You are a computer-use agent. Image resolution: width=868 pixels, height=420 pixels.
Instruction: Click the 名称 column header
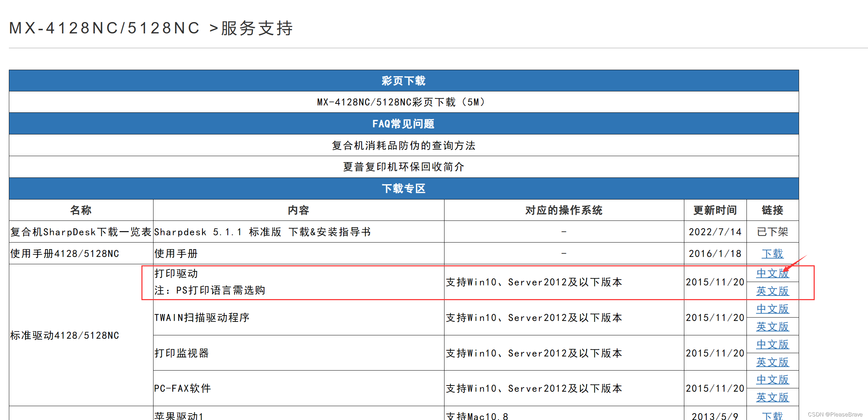coord(81,210)
